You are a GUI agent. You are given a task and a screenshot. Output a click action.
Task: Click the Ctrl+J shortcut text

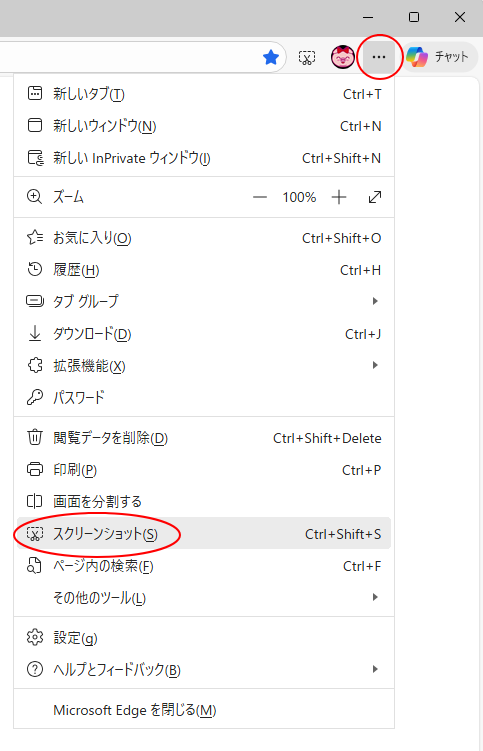coord(363,334)
